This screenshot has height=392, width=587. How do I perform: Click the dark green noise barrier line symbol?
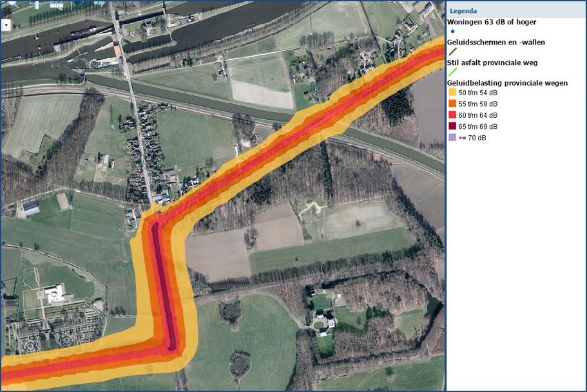pyautogui.click(x=452, y=51)
